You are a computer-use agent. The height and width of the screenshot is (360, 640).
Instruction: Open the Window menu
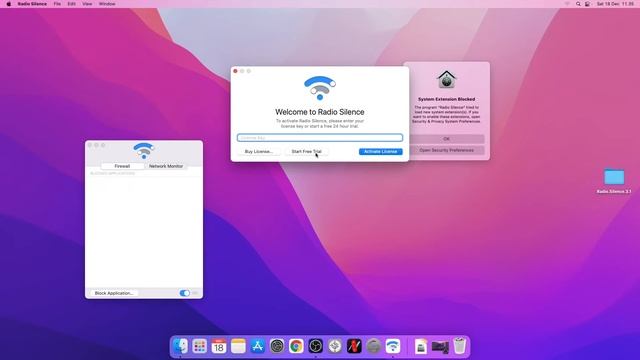tap(107, 4)
